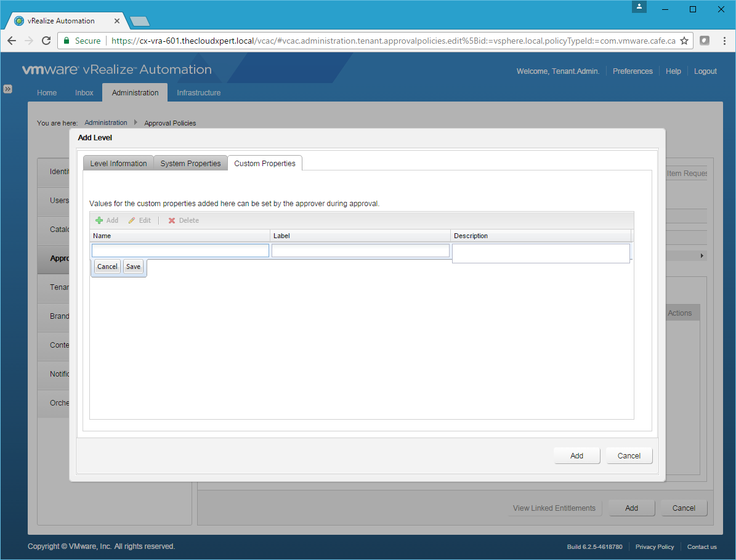
Task: Click Add in the Add Level dialog
Action: [576, 456]
